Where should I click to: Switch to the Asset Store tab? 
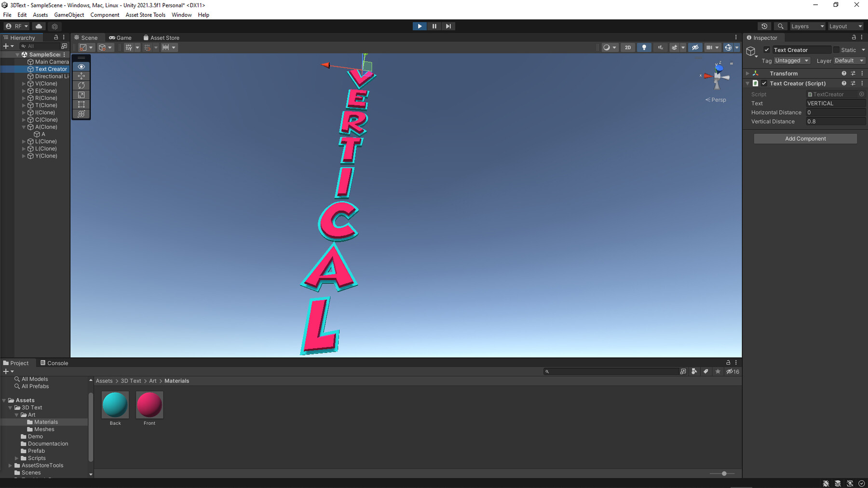coord(161,38)
